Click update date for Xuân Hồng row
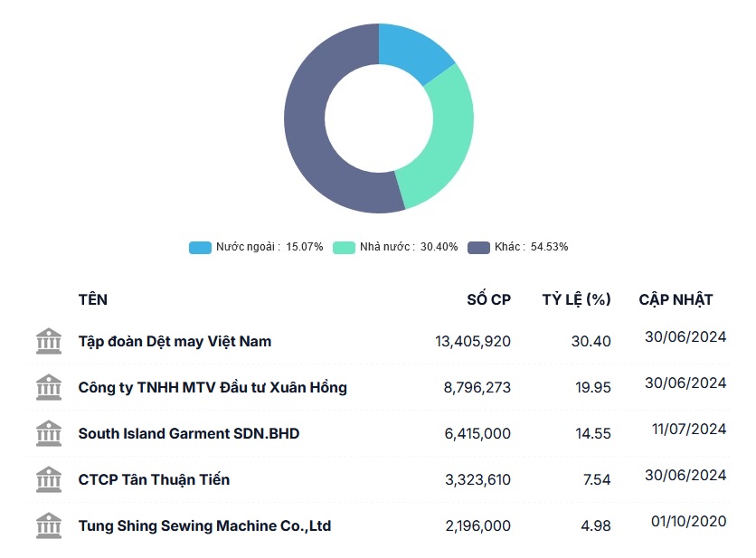 pos(685,383)
